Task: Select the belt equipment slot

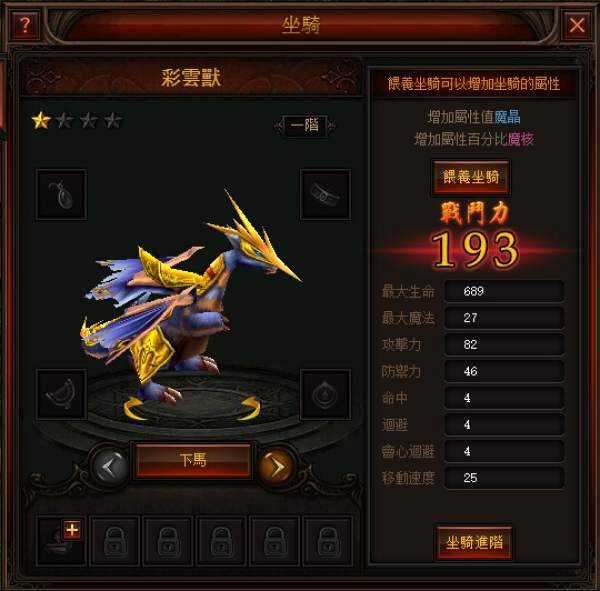Action: pos(325,194)
